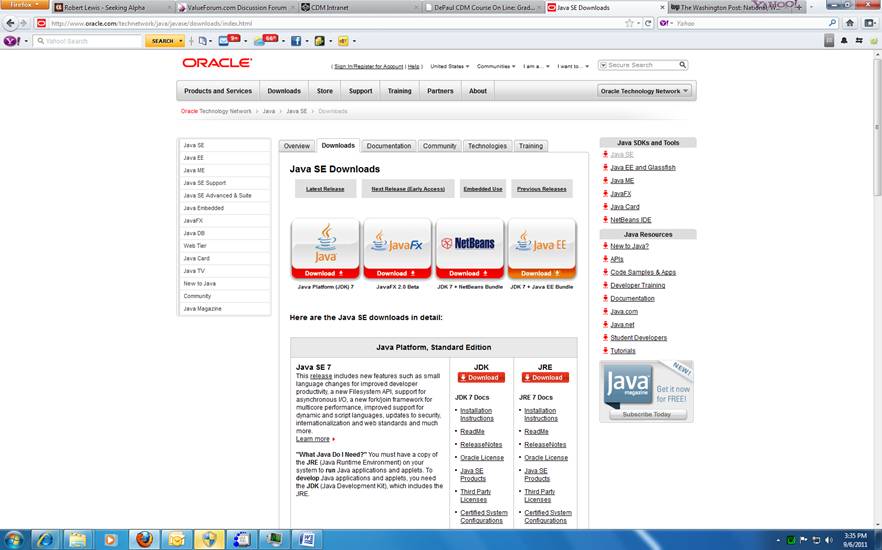The width and height of the screenshot is (882, 550).
Task: Click the Embedded Use button
Action: tap(483, 189)
